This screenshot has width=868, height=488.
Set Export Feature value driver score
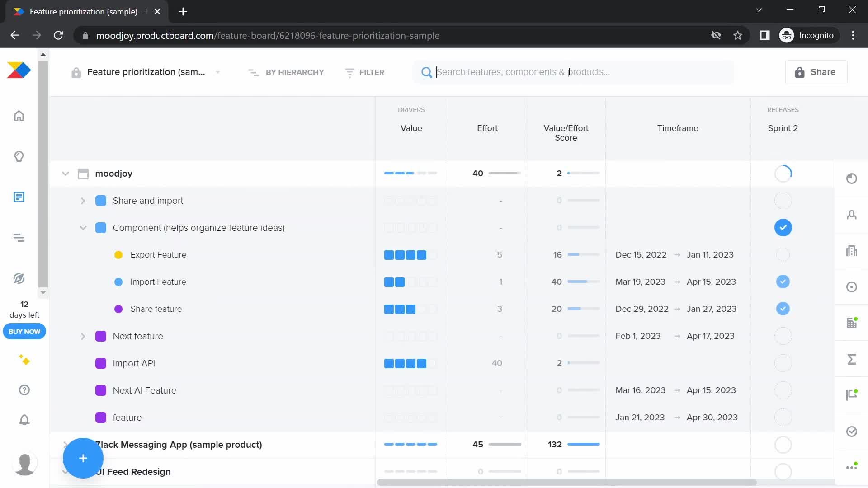point(410,255)
